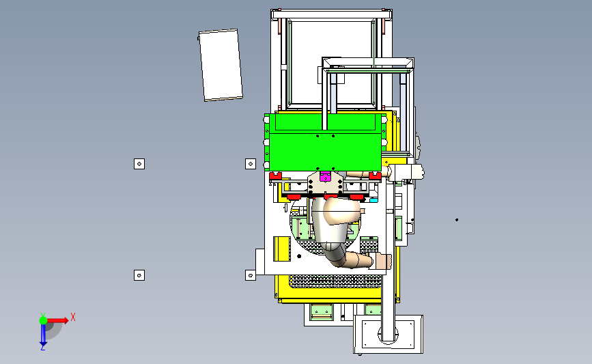Select the lower square marker nearest the machine
The image size is (592, 364).
point(251,275)
